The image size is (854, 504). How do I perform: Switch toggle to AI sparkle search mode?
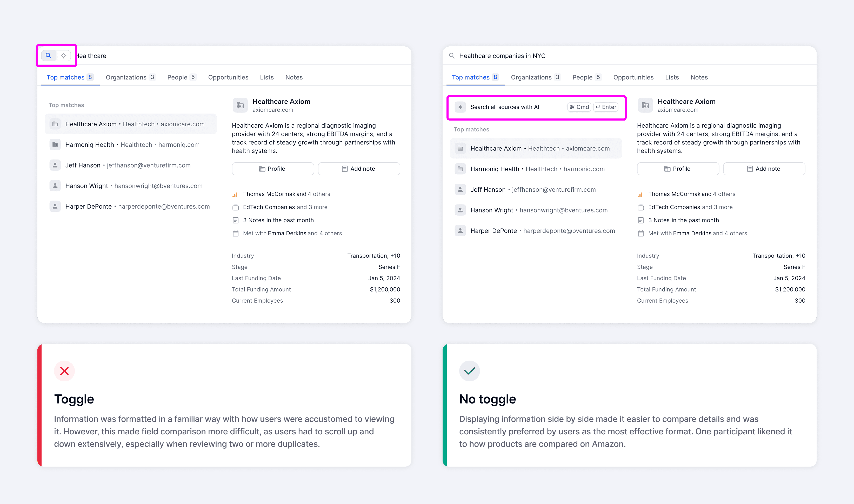(x=63, y=56)
